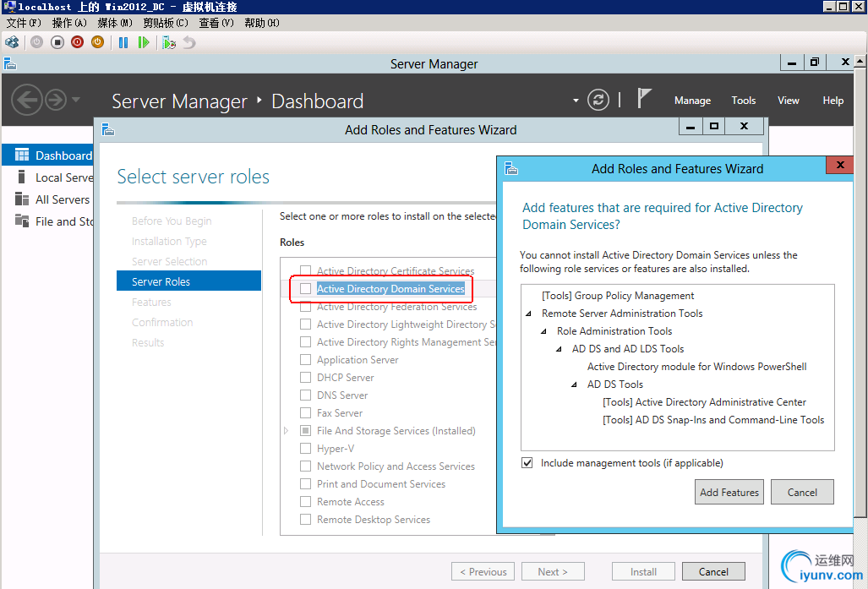
Task: Select '[Tools] Group Policy Management' row
Action: pyautogui.click(x=618, y=296)
